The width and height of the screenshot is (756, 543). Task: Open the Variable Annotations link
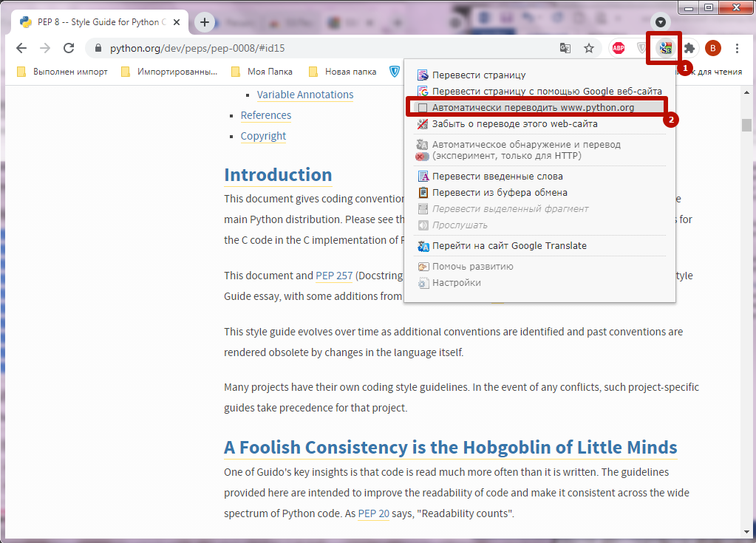pyautogui.click(x=305, y=95)
